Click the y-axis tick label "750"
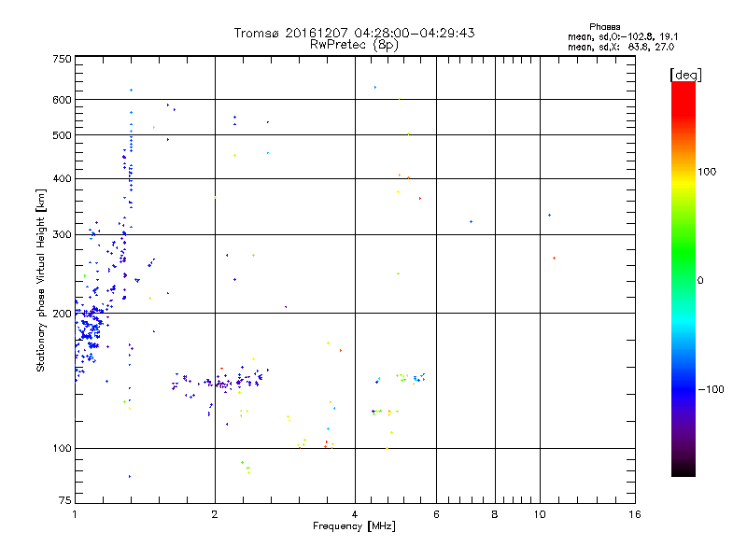 pyautogui.click(x=62, y=59)
